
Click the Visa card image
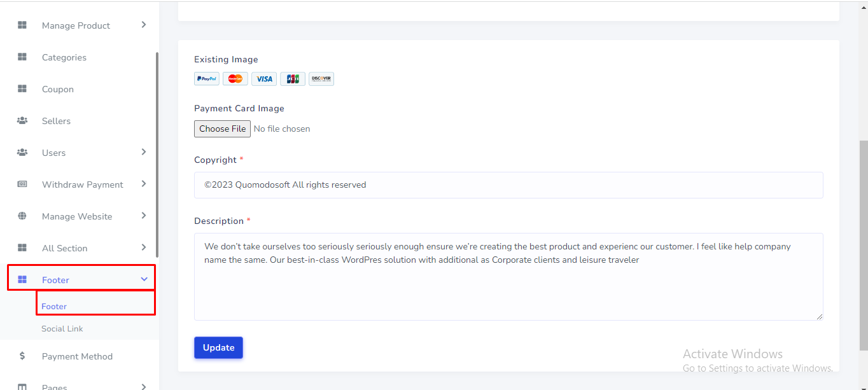[264, 79]
